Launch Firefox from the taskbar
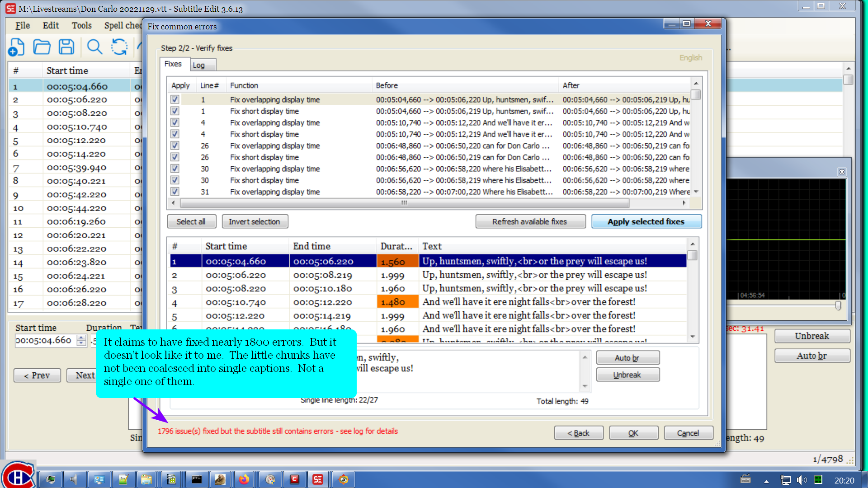 [245, 479]
